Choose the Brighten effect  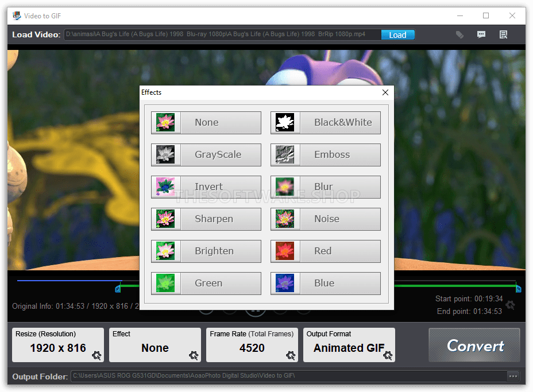pyautogui.click(x=206, y=251)
